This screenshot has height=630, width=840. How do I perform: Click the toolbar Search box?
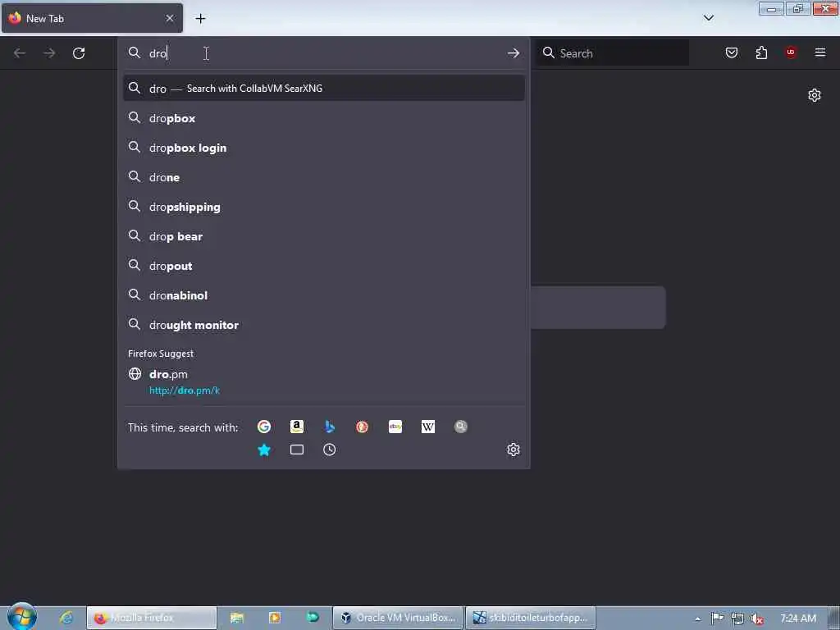click(613, 53)
